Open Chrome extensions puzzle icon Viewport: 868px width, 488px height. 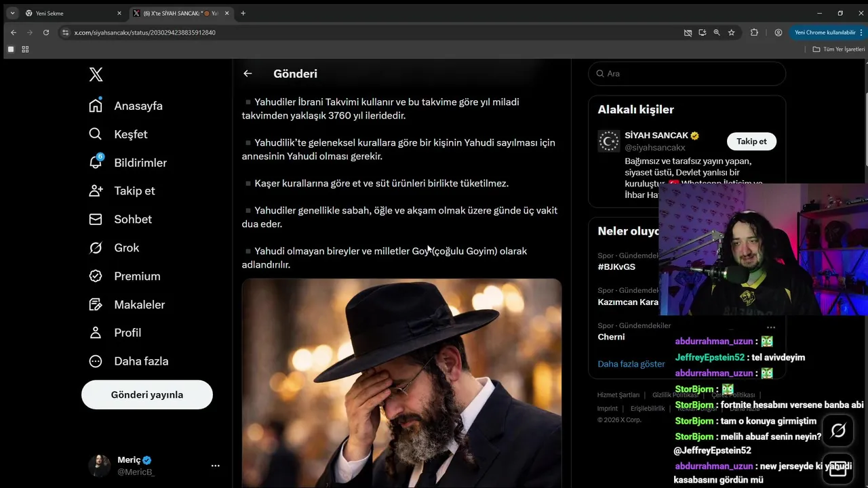click(x=754, y=33)
